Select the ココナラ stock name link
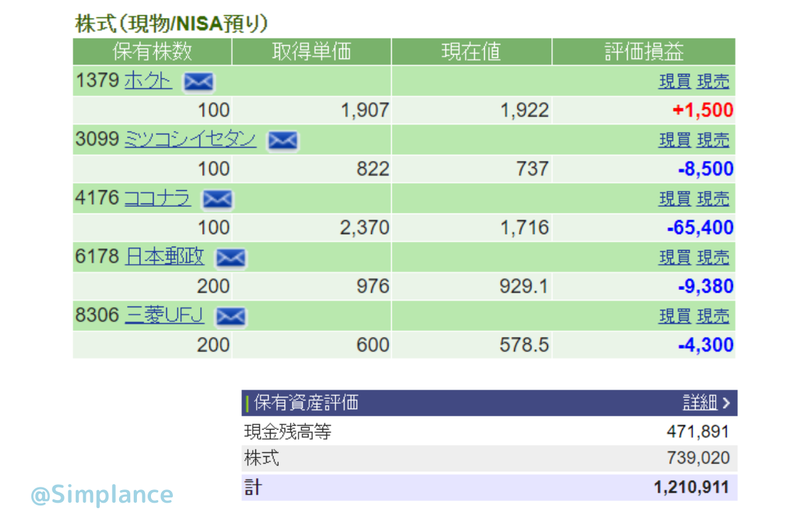This screenshot has width=798, height=532. (157, 198)
